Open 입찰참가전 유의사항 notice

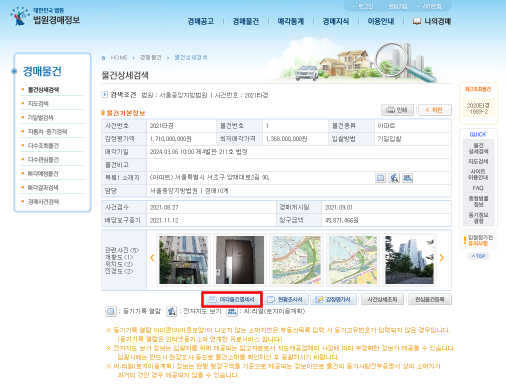pos(478,240)
